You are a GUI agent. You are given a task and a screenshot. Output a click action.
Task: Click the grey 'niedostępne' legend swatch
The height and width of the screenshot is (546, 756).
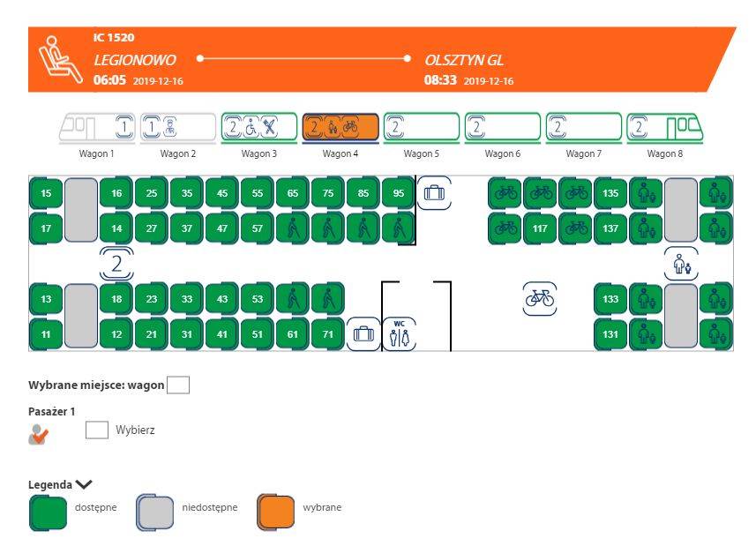pyautogui.click(x=153, y=511)
